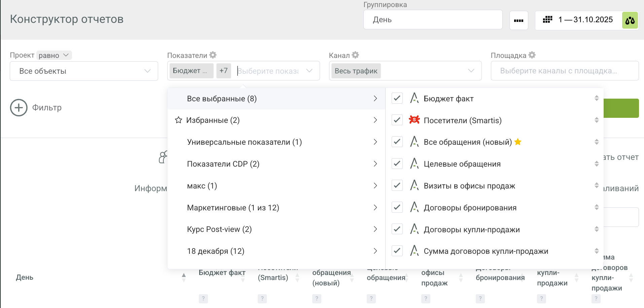Click the sort arrows in бронирования column header
The height and width of the screenshot is (308, 644).
(522, 277)
